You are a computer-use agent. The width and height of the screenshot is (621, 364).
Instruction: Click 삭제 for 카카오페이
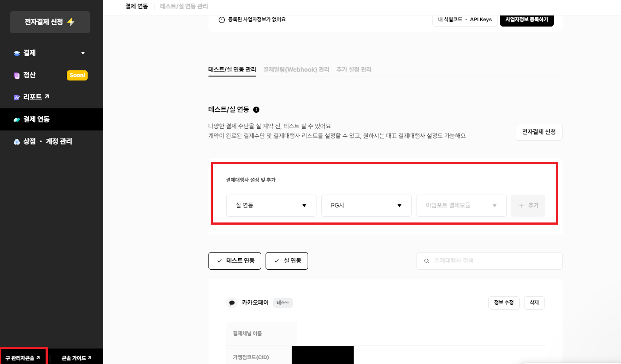(534, 303)
